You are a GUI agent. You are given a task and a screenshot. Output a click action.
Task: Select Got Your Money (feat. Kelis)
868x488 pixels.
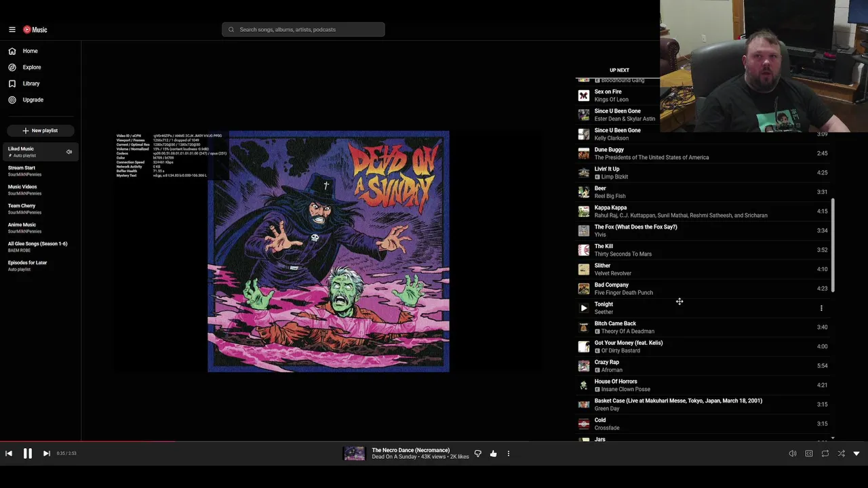[703, 346]
